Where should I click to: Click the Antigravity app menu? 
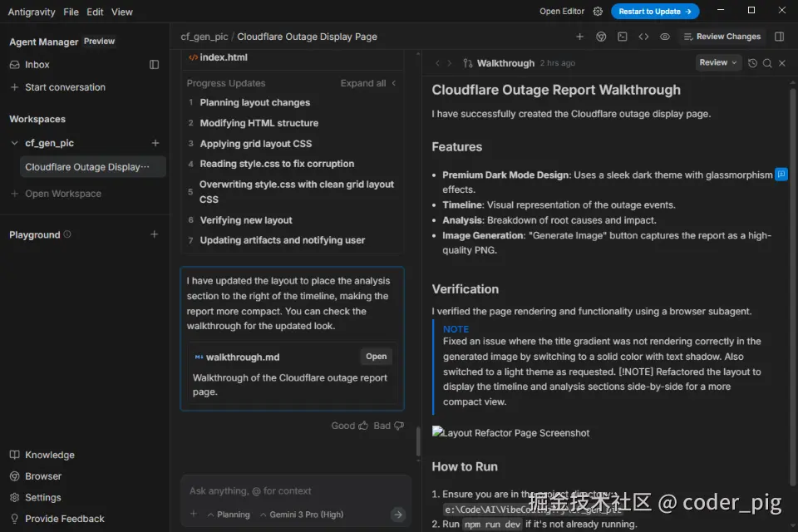point(32,12)
